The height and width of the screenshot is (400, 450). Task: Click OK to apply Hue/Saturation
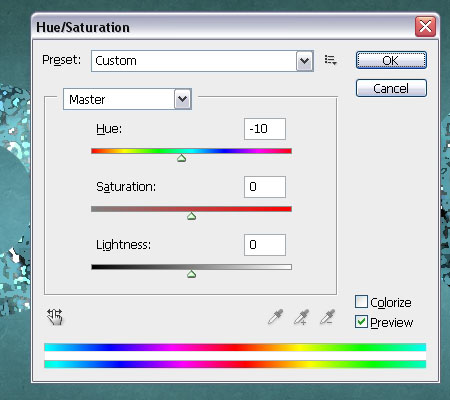coord(391,60)
